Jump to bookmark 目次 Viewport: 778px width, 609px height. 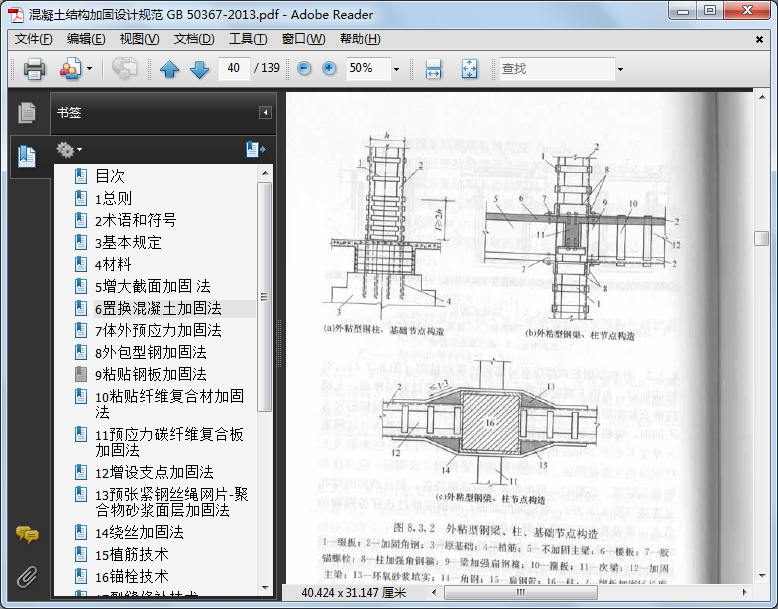(110, 176)
